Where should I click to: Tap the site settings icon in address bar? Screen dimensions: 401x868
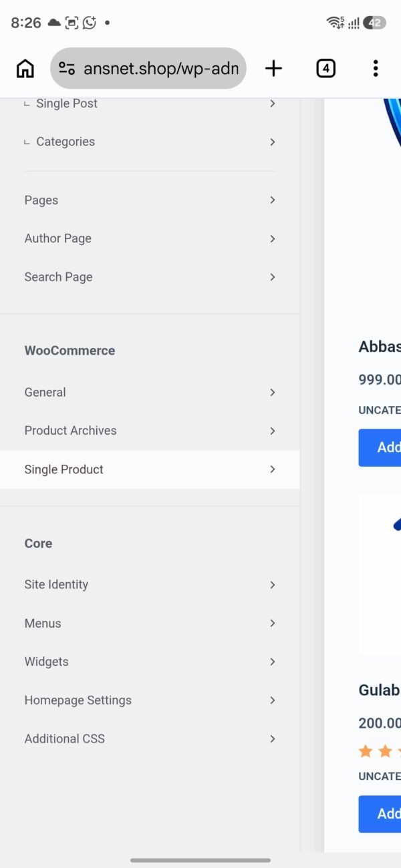coord(67,68)
